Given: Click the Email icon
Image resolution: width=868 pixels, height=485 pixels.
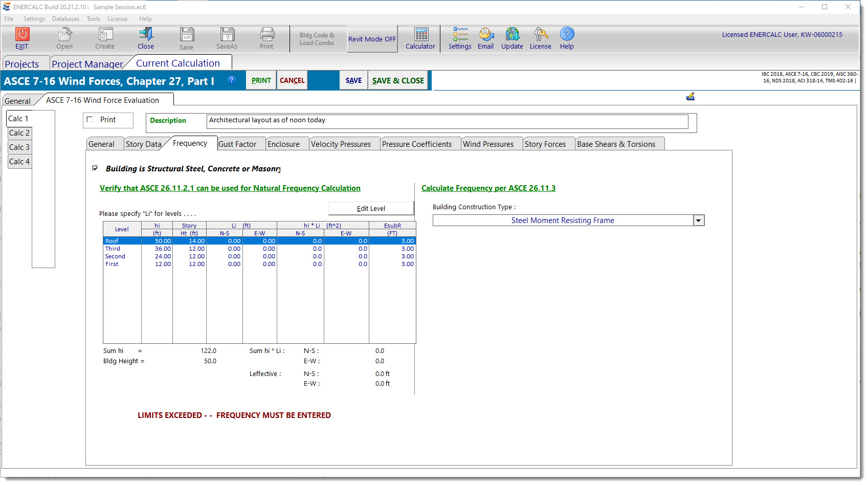Looking at the screenshot, I should pos(486,35).
